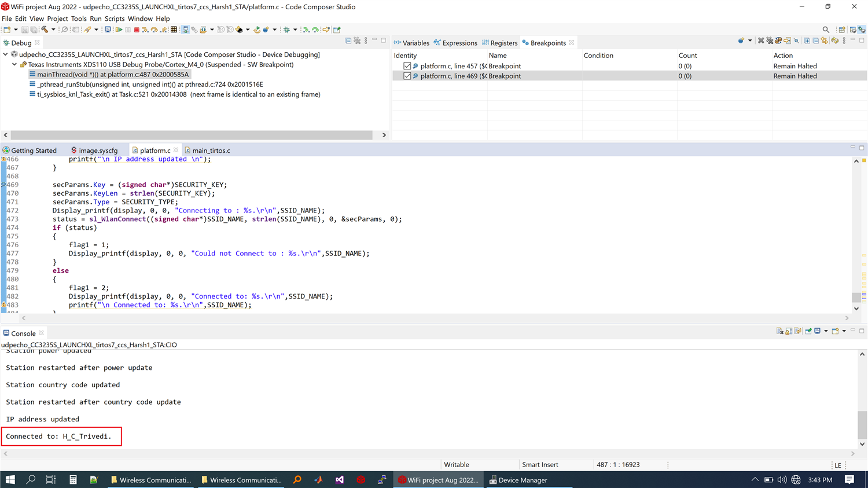Click the Step Over toolbar icon

click(x=155, y=30)
